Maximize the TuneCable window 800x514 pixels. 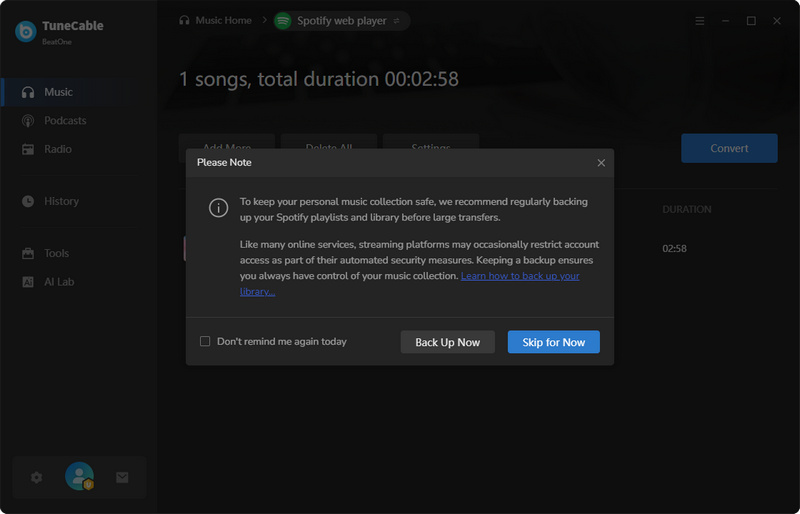[x=751, y=21]
